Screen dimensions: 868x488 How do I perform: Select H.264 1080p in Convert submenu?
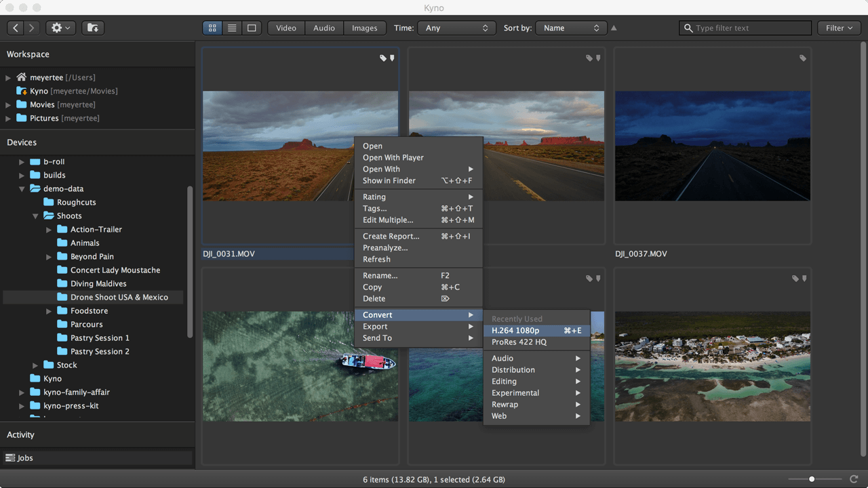pos(515,331)
